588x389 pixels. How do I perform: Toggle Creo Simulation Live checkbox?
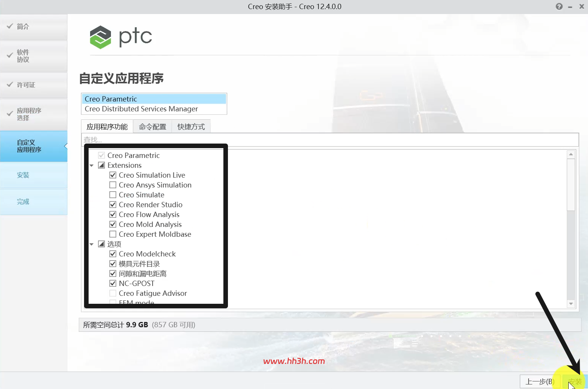(113, 175)
